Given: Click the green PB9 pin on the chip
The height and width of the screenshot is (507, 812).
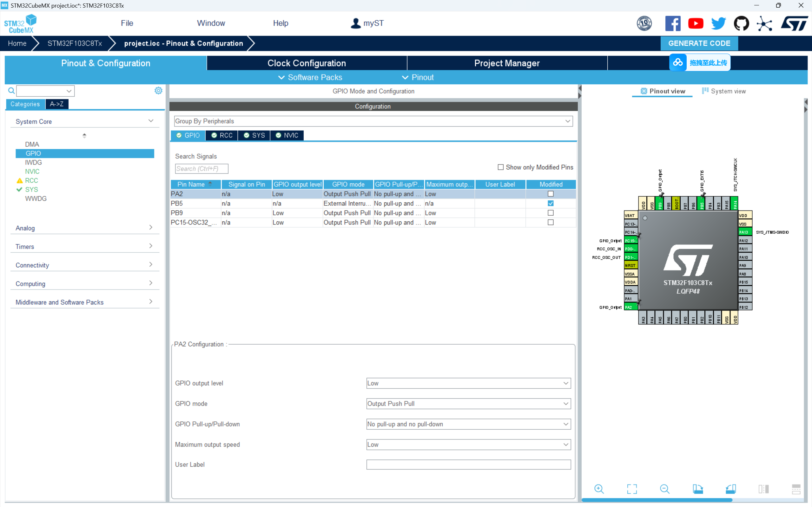Looking at the screenshot, I should [660, 203].
